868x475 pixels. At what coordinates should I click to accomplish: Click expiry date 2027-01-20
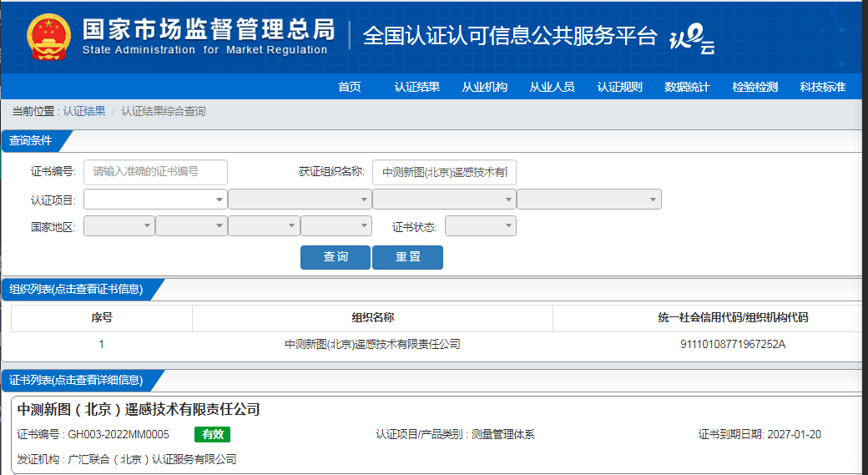point(795,435)
